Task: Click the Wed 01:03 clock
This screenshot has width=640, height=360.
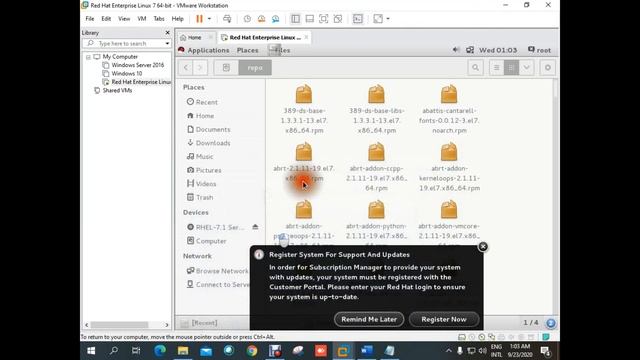Action: coord(498,50)
